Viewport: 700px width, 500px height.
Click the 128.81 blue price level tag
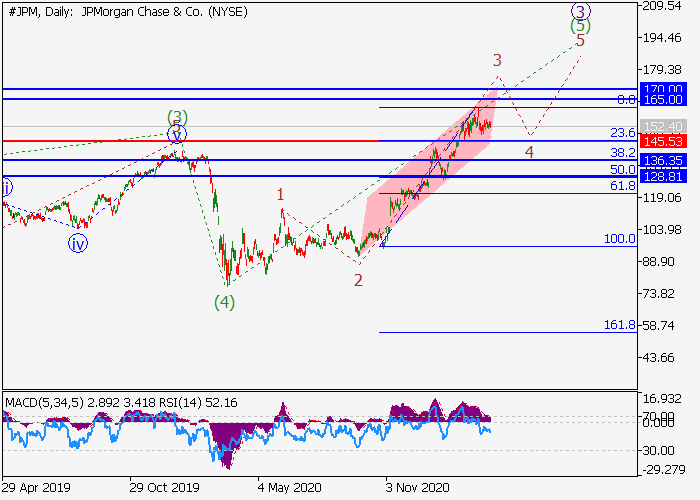point(663,176)
